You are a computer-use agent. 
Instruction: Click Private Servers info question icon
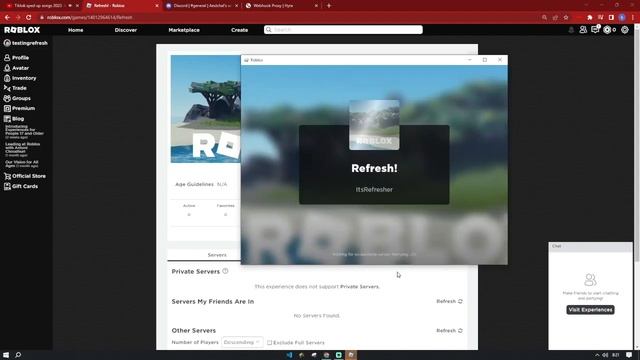(x=225, y=271)
